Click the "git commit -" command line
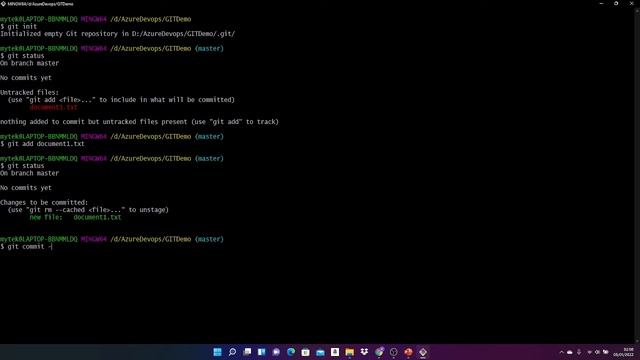 pyautogui.click(x=27, y=247)
